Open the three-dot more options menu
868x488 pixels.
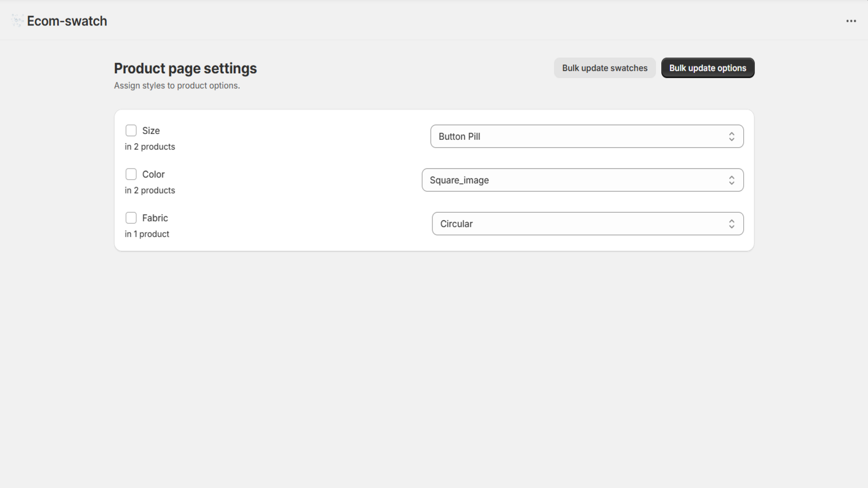851,21
